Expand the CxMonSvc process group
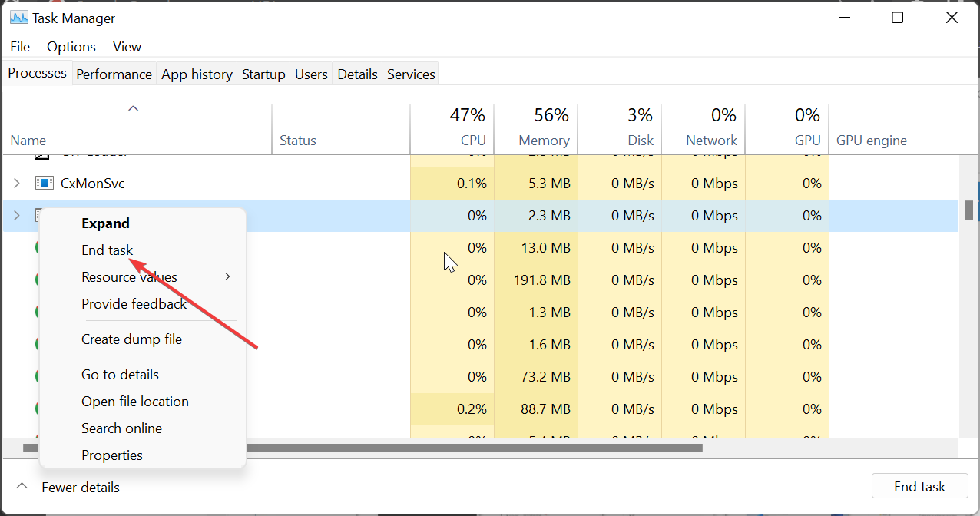The width and height of the screenshot is (980, 516). click(x=16, y=184)
